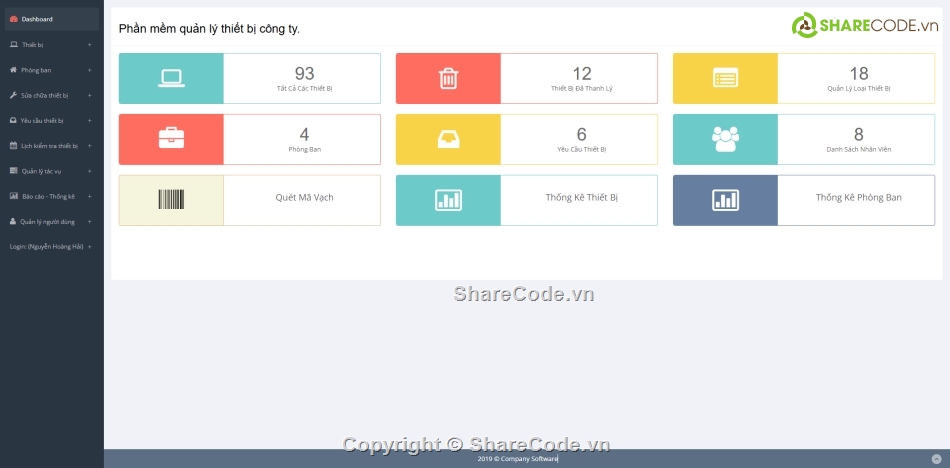Expand Báo cáo - Thống kê plus sign
Screen dimensions: 950x468
(x=90, y=196)
